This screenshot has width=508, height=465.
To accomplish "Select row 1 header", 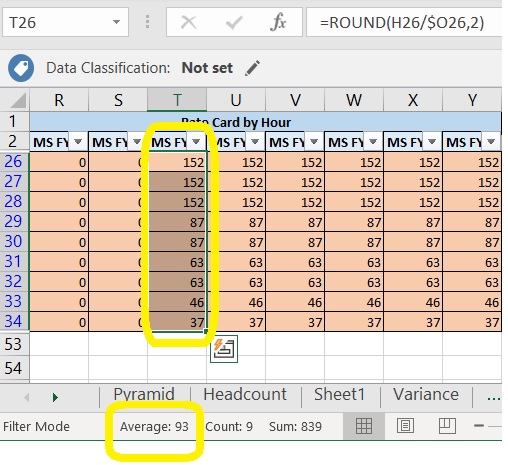I will pyautogui.click(x=15, y=122).
